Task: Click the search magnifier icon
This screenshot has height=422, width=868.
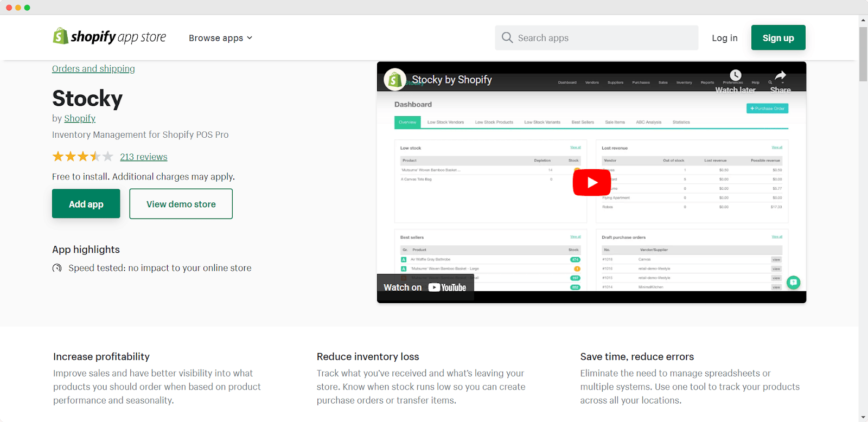Action: tap(507, 37)
